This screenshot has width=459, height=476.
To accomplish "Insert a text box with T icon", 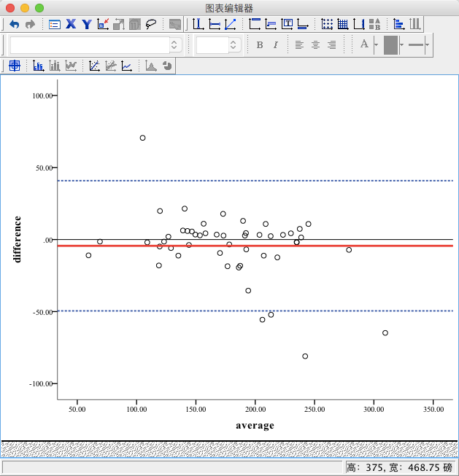I will pyautogui.click(x=287, y=24).
